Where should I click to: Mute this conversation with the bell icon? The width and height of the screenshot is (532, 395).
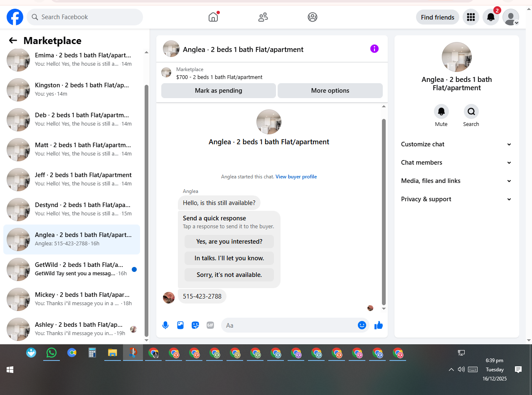[441, 111]
